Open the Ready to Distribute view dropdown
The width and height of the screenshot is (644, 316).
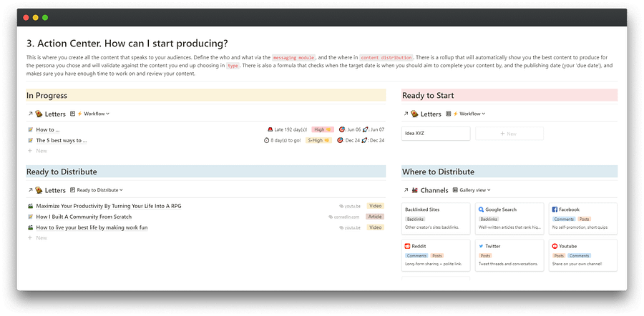(x=97, y=190)
